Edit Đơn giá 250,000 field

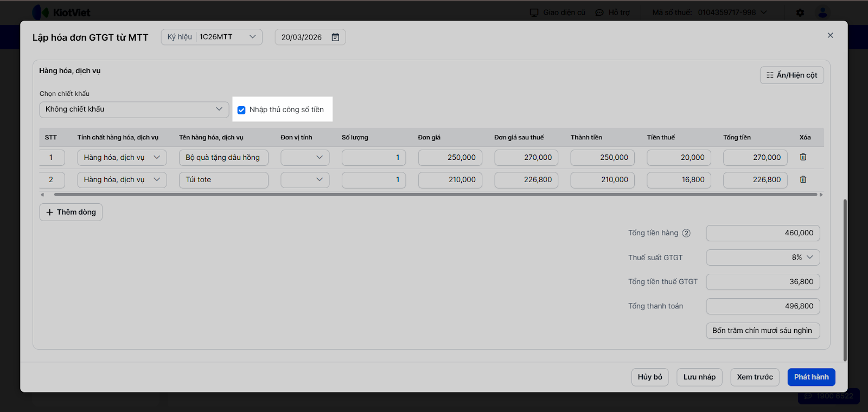point(450,158)
